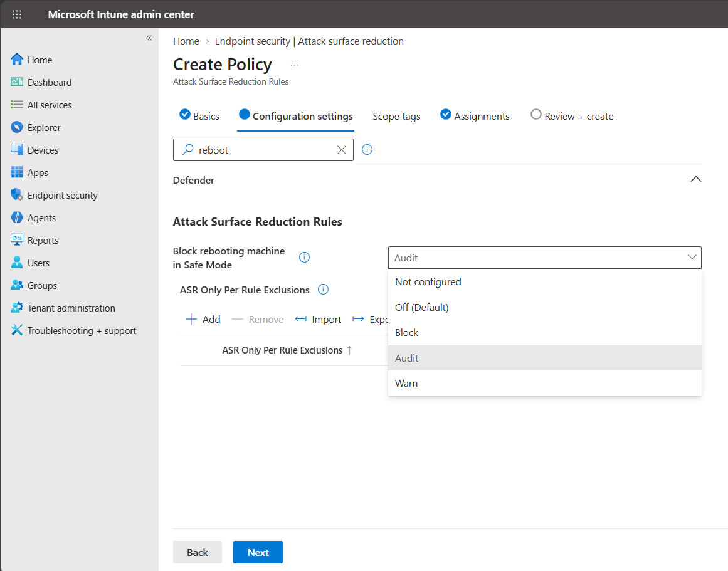The height and width of the screenshot is (571, 728).
Task: Open the Scope tags tab
Action: tap(396, 116)
